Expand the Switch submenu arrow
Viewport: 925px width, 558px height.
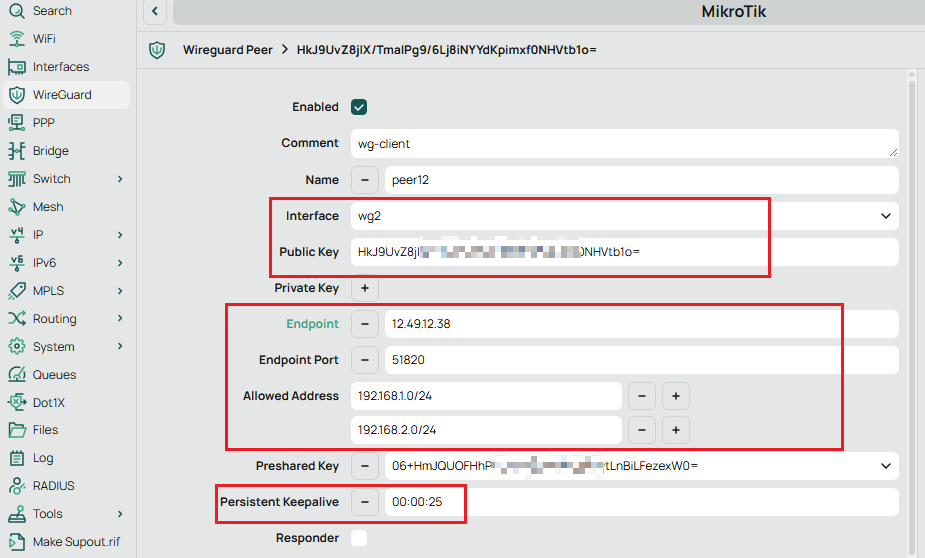coord(120,179)
